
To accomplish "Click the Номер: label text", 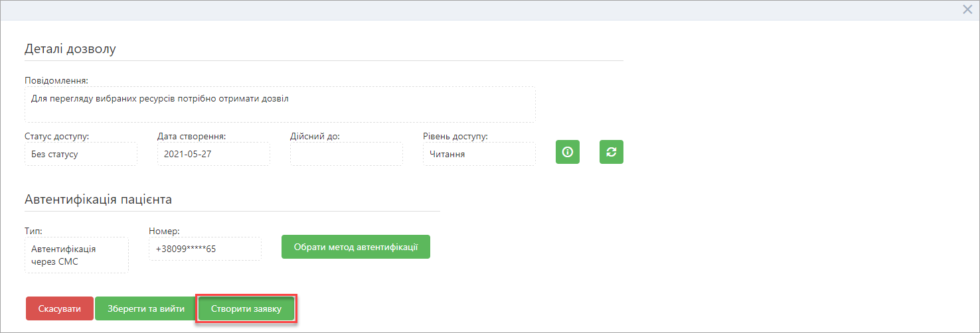I will (165, 231).
